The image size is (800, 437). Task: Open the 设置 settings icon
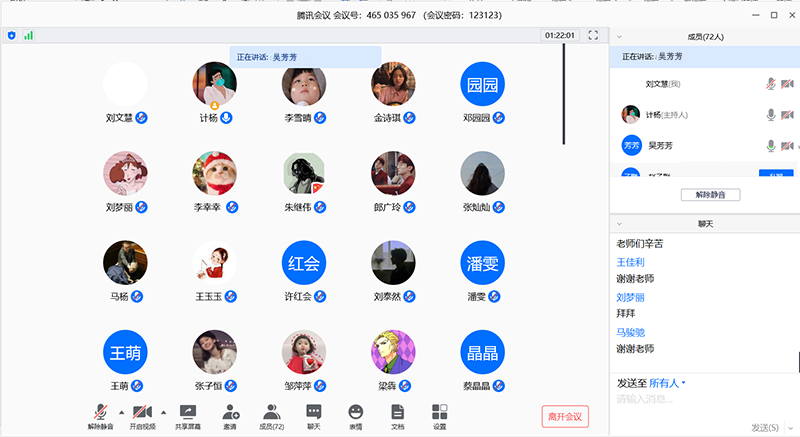click(440, 412)
